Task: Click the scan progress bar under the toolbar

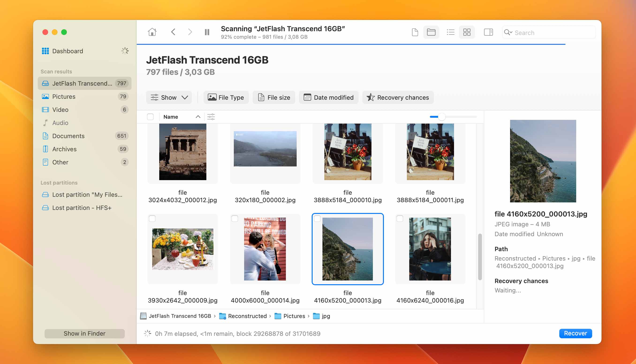Action: click(351, 44)
